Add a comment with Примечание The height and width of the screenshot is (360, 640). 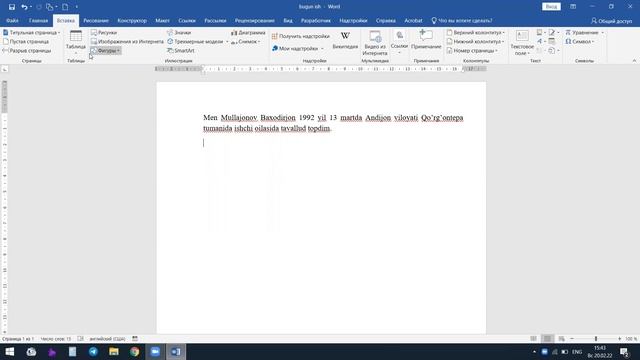coord(426,40)
